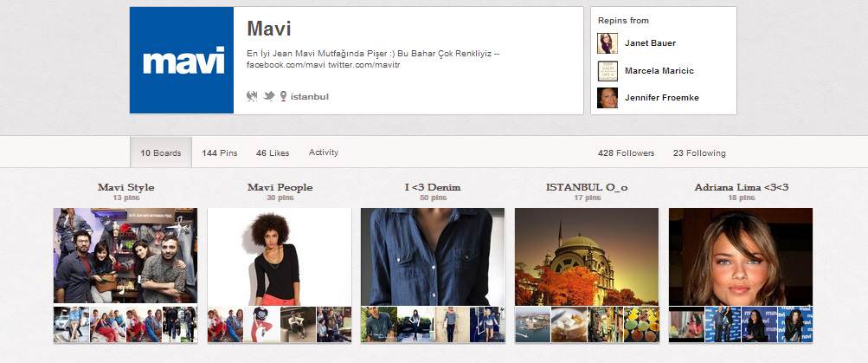
Task: Open the I <3 Denim board title
Action: pos(433,187)
